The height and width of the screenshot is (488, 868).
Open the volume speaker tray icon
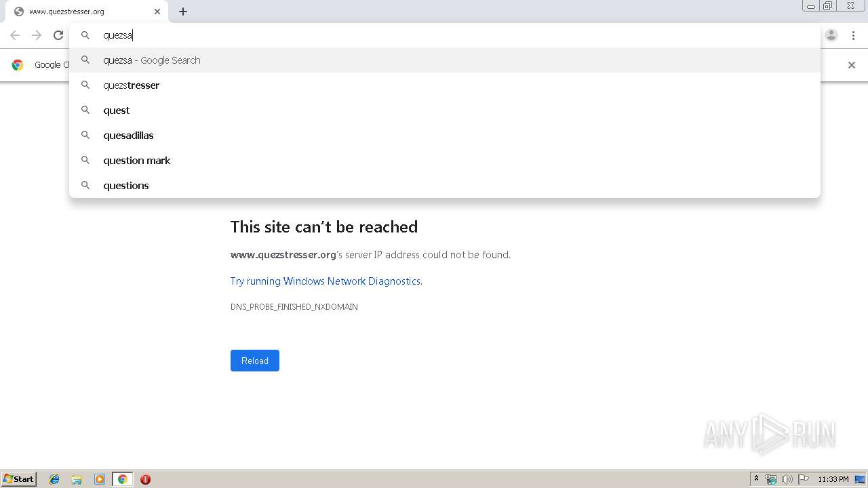click(x=787, y=479)
